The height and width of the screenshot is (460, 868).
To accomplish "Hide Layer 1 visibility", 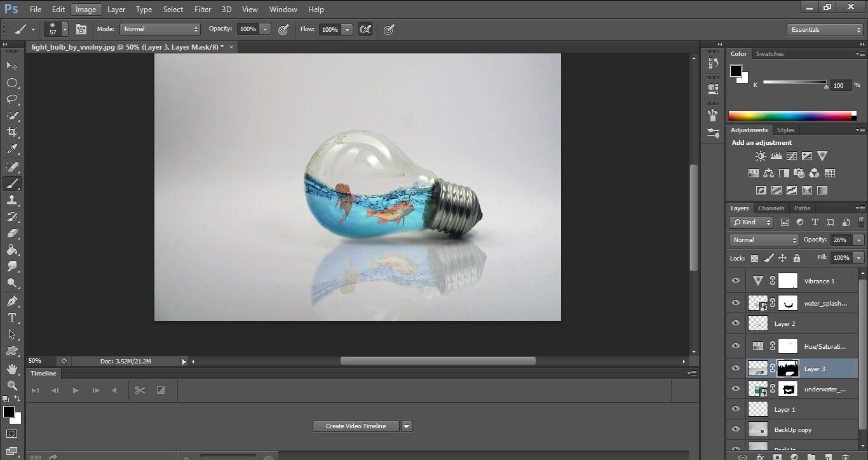I will [x=736, y=409].
